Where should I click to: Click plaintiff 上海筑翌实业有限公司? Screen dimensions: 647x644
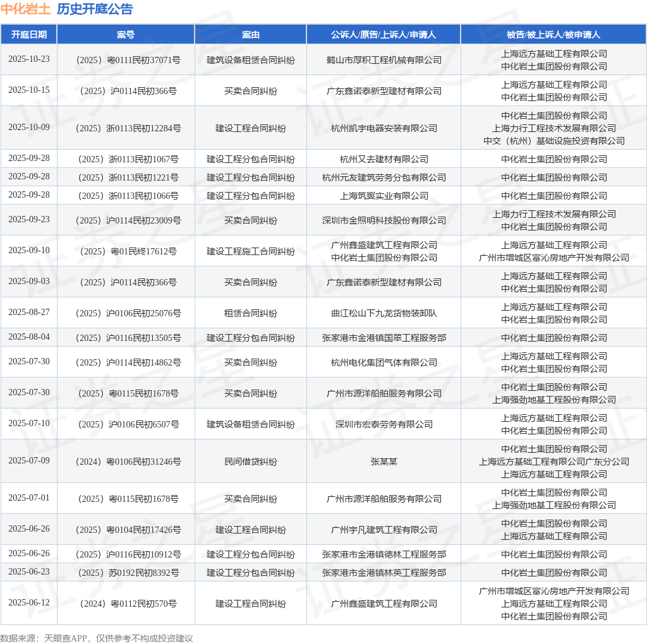click(384, 196)
